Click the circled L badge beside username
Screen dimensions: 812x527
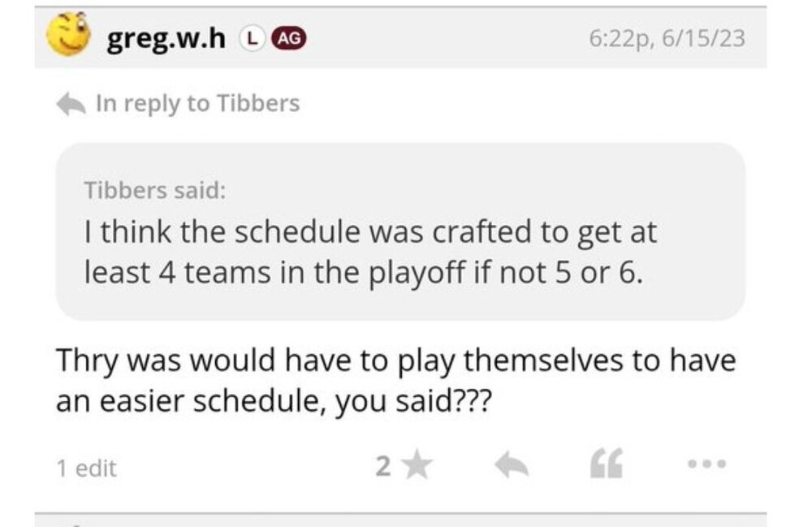click(253, 37)
